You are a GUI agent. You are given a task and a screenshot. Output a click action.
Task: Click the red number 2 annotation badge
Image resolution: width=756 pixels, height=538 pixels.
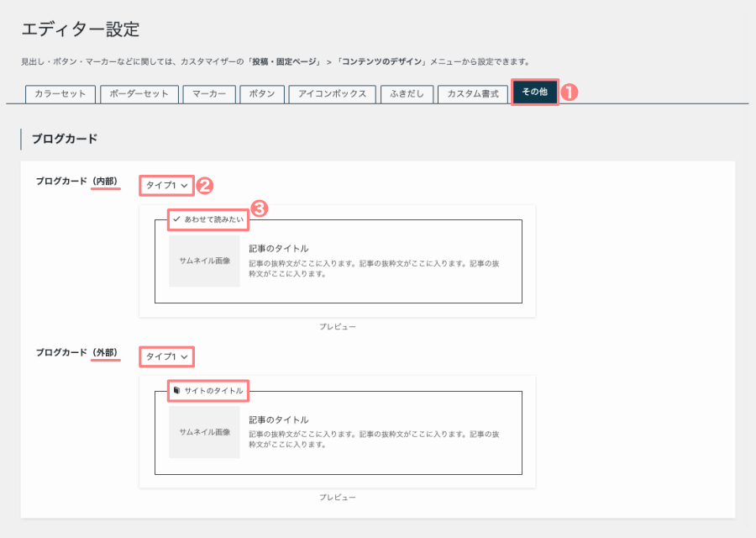[x=204, y=185]
